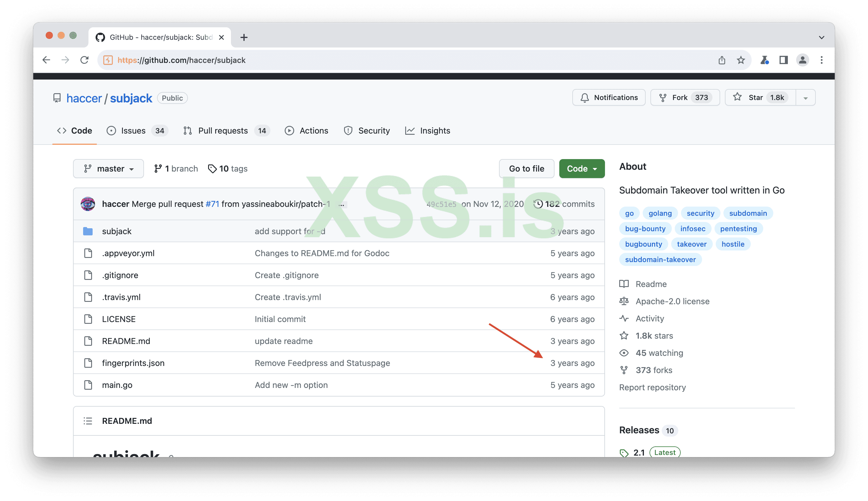This screenshot has width=868, height=501.
Task: Open the Chrome profile icon
Action: [x=802, y=60]
